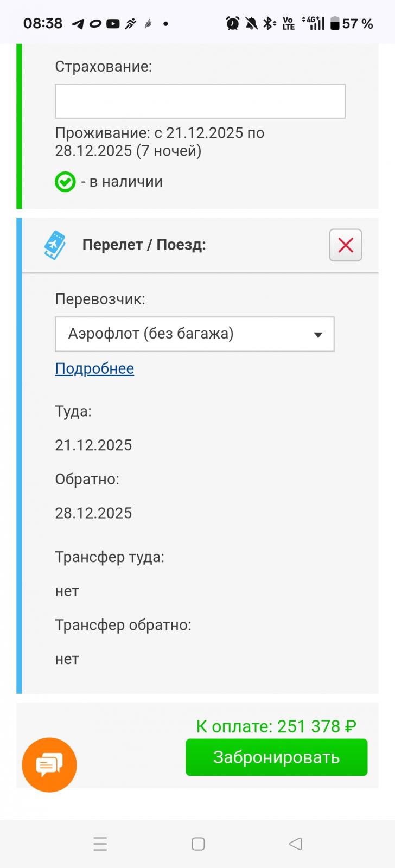Open the Подробнее link

(94, 368)
